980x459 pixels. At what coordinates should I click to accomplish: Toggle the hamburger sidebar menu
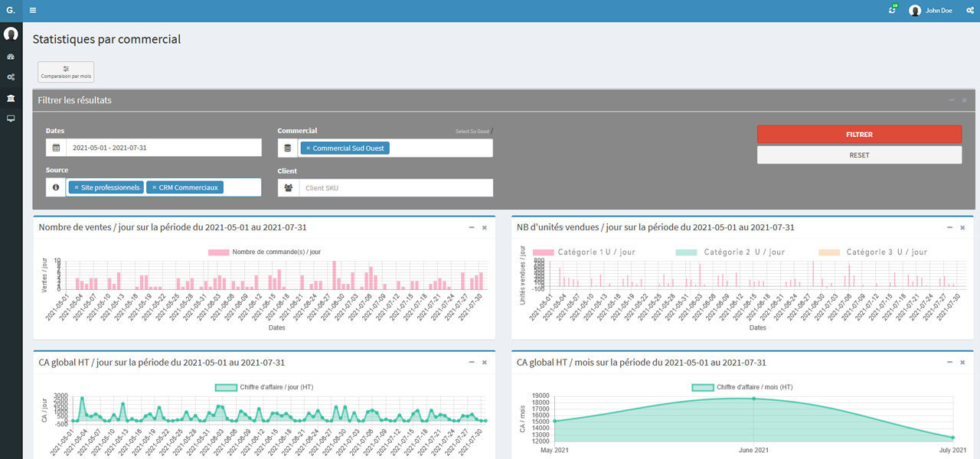pos(33,11)
